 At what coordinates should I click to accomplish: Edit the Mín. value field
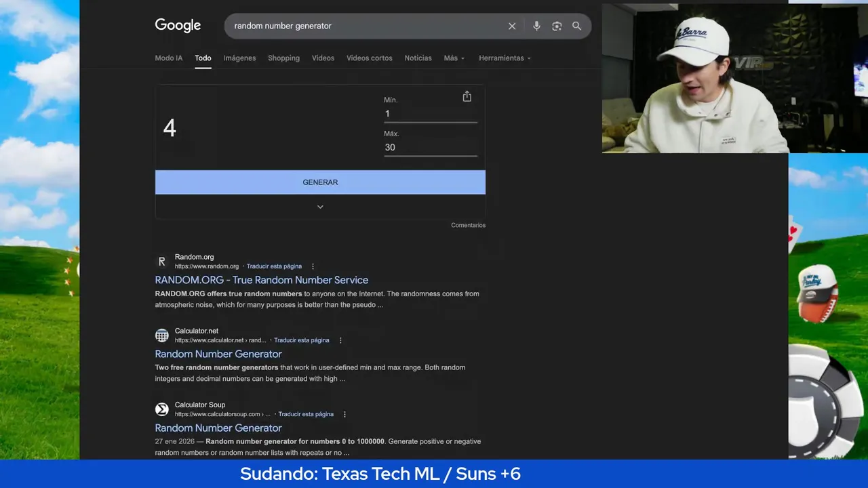click(x=431, y=114)
